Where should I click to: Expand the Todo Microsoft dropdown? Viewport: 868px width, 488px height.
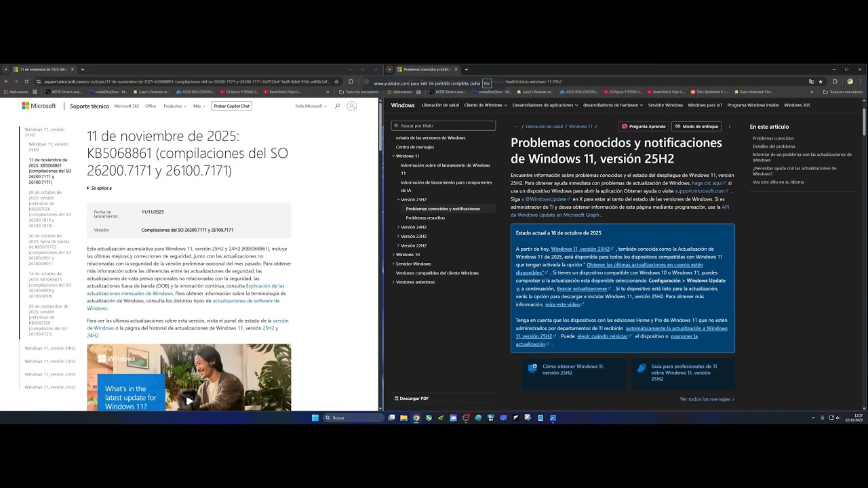(x=311, y=106)
